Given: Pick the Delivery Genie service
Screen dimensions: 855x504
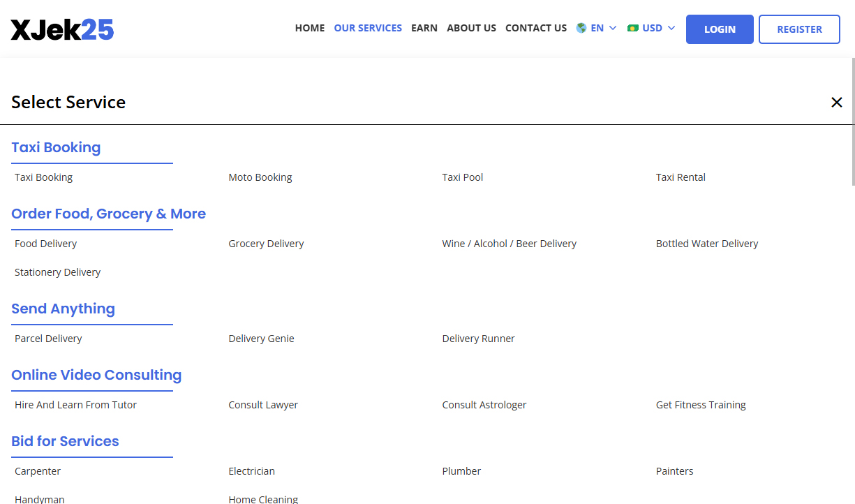Looking at the screenshot, I should (x=261, y=339).
